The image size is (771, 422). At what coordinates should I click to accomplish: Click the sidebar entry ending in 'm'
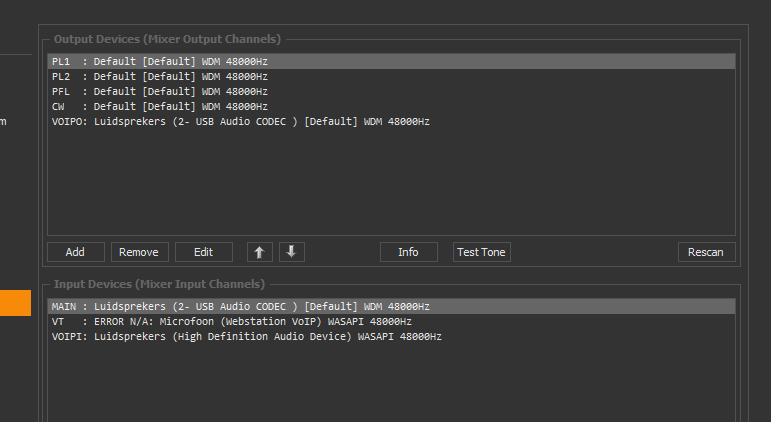pyautogui.click(x=3, y=122)
